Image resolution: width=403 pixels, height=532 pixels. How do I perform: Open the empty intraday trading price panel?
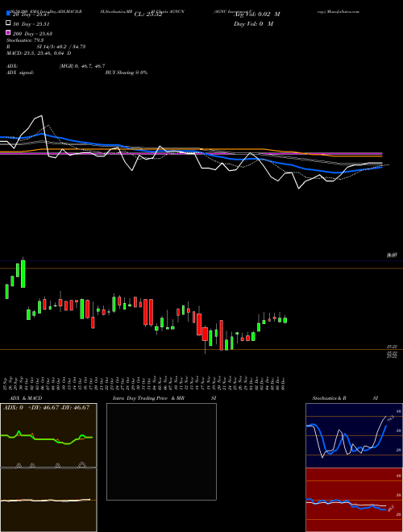point(161,451)
